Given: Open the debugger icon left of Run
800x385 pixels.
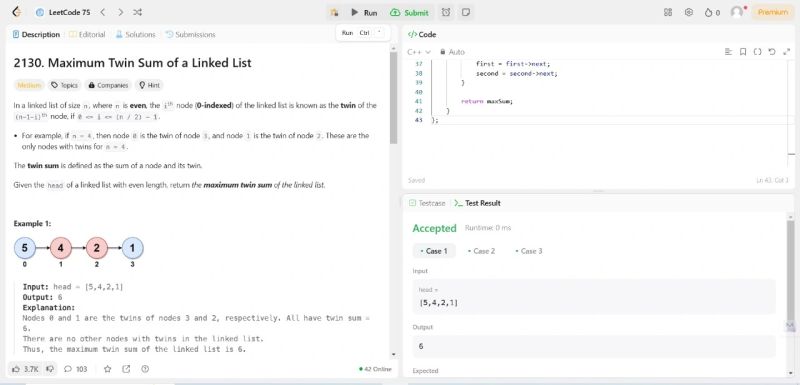Looking at the screenshot, I should click(x=334, y=12).
